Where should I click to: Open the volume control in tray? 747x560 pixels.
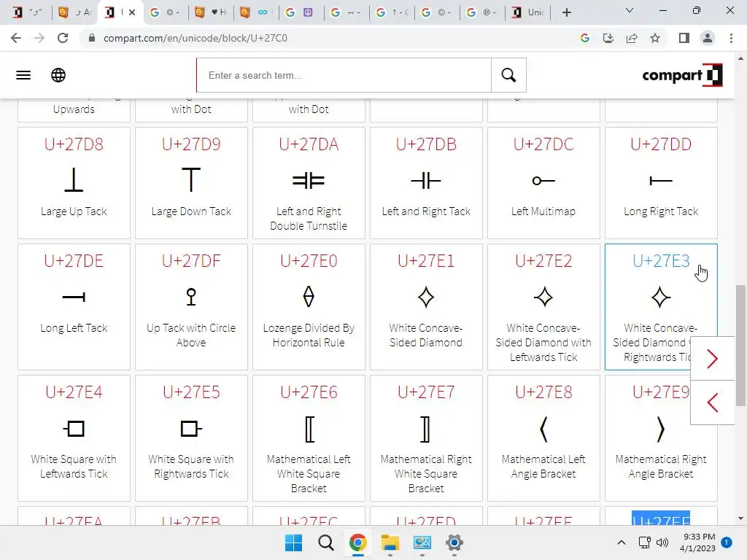click(662, 542)
